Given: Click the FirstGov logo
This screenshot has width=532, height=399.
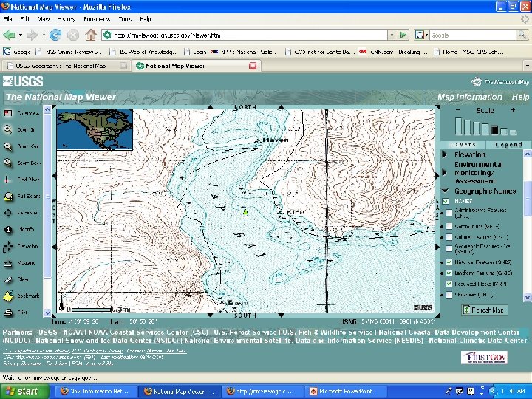Looking at the screenshot, I should click(x=484, y=358).
